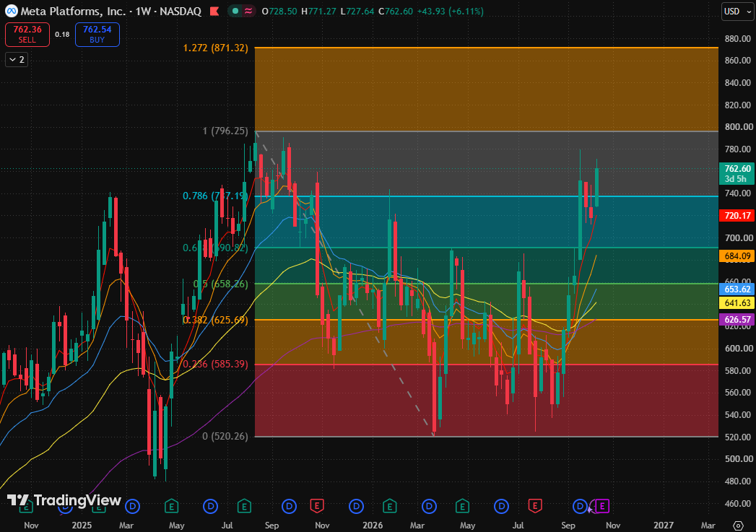Open the red earnings marker near Nov 2025
The image size is (756, 532).
pos(317,506)
